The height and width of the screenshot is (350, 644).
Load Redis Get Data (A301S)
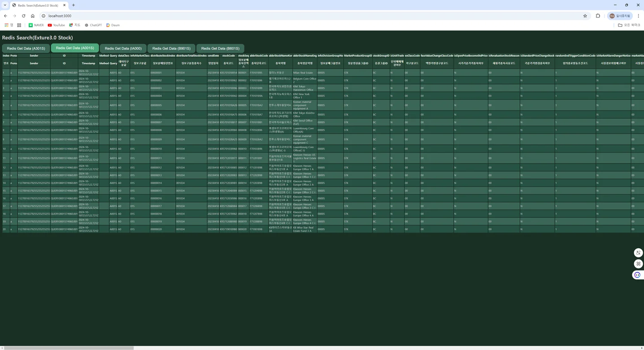pyautogui.click(x=26, y=48)
